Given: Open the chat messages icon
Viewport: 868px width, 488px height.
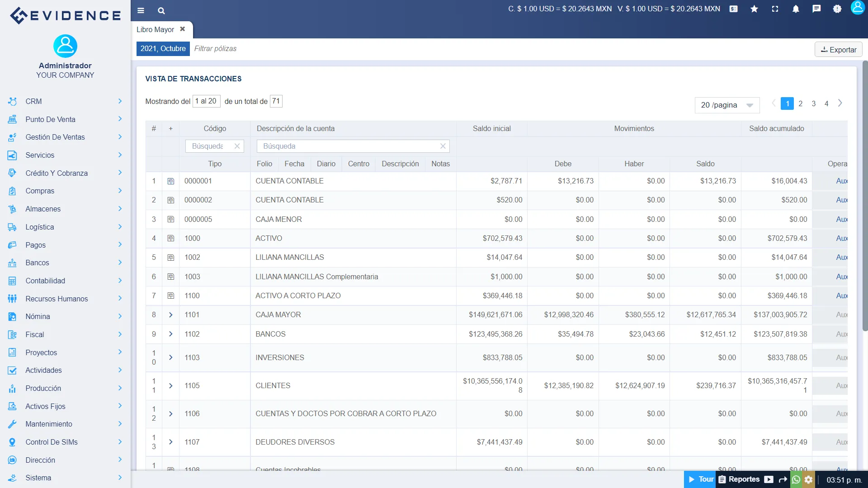Looking at the screenshot, I should click(x=816, y=9).
